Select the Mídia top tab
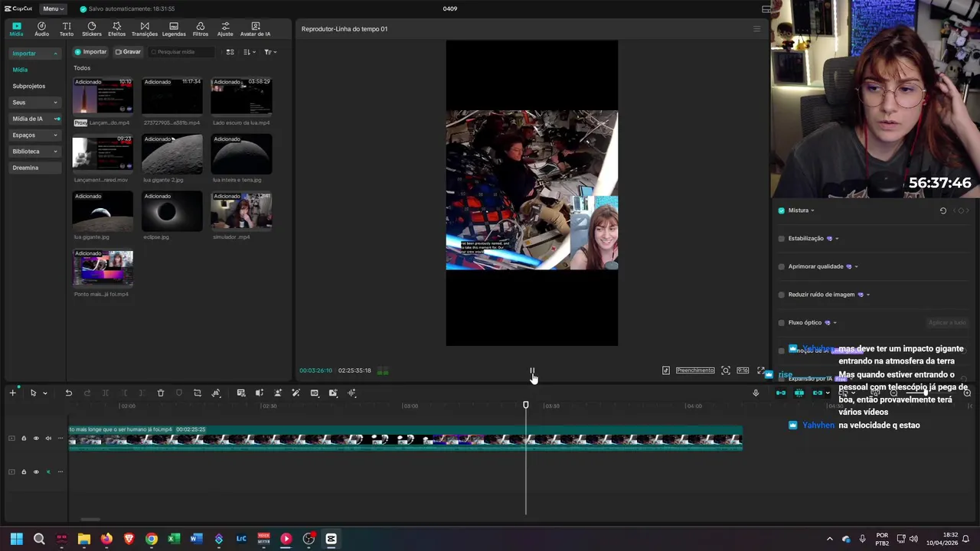 coord(16,29)
